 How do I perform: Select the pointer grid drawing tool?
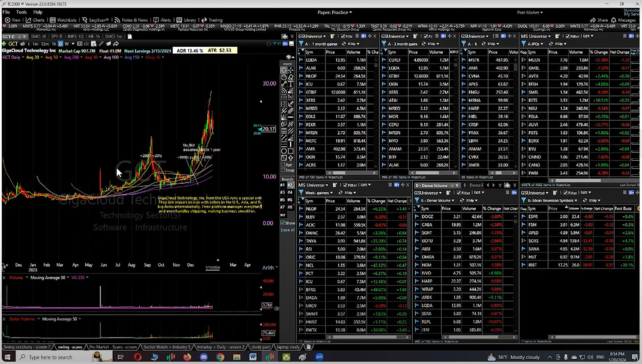click(x=284, y=70)
